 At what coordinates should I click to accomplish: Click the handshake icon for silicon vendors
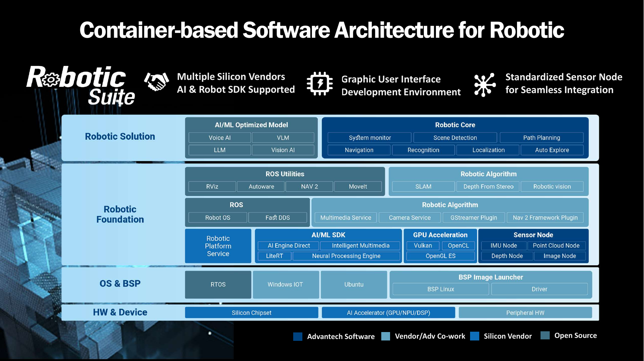click(157, 81)
